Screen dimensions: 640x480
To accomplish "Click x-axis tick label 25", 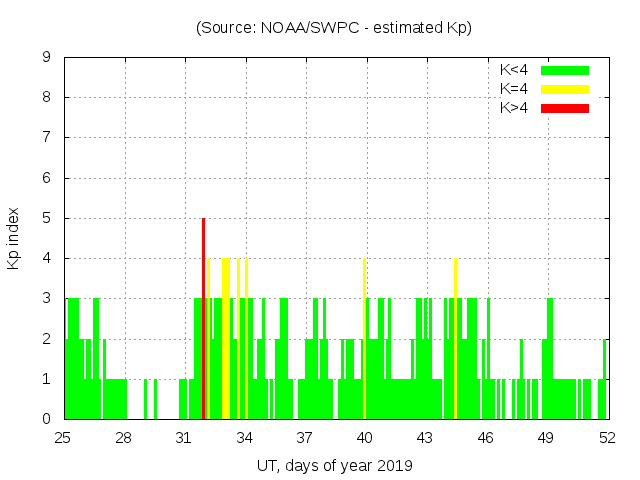I will click(x=63, y=438).
